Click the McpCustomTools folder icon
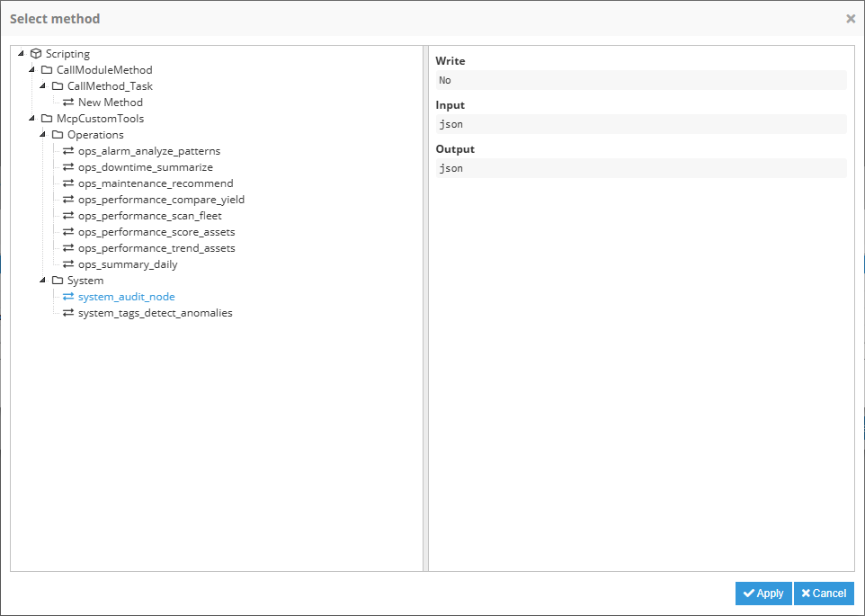This screenshot has width=865, height=616. tap(47, 119)
